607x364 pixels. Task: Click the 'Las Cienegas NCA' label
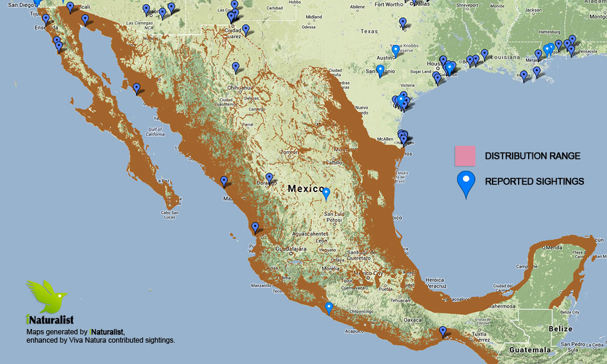click(x=140, y=25)
